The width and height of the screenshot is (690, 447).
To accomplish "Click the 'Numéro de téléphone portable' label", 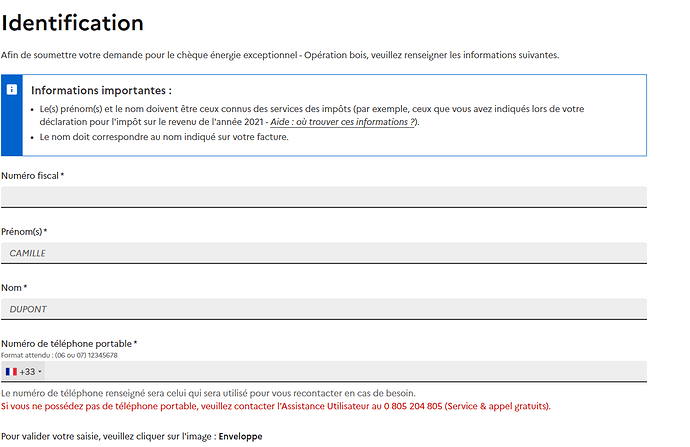I will [x=68, y=344].
